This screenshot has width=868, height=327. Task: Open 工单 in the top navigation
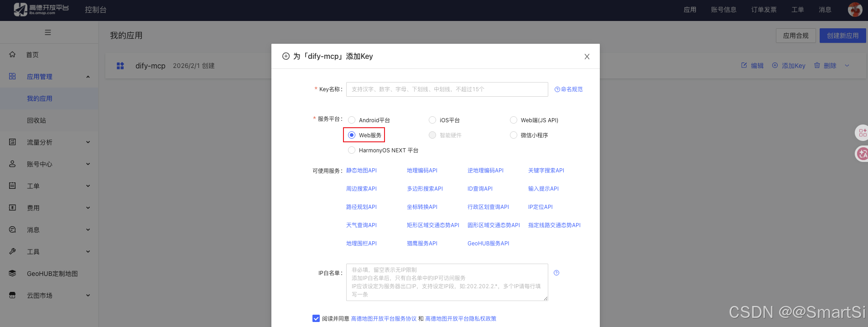[x=798, y=10]
